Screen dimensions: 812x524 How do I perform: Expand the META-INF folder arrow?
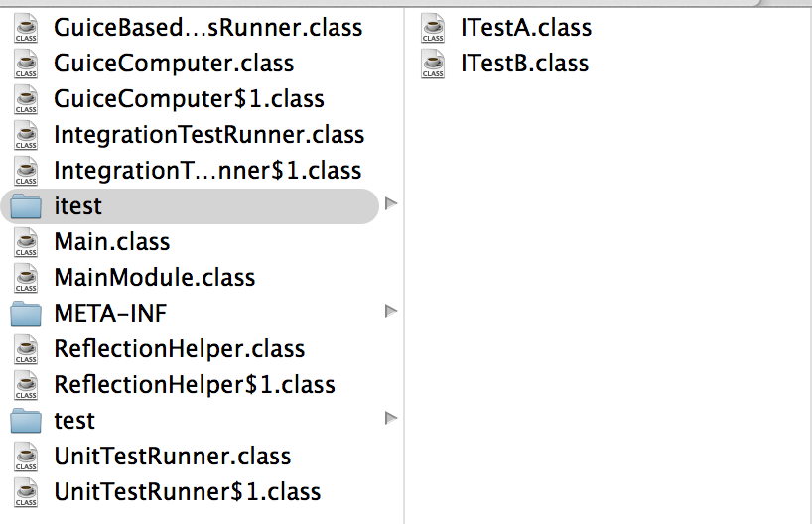(390, 312)
